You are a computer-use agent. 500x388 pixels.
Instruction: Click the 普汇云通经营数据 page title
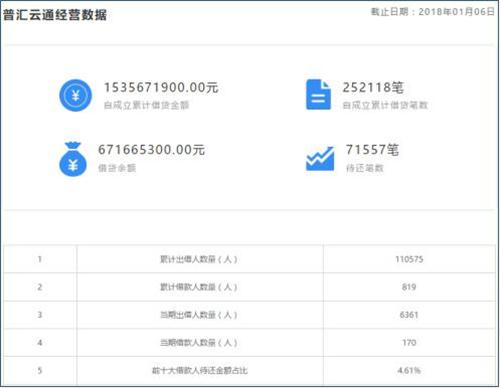pyautogui.click(x=55, y=15)
